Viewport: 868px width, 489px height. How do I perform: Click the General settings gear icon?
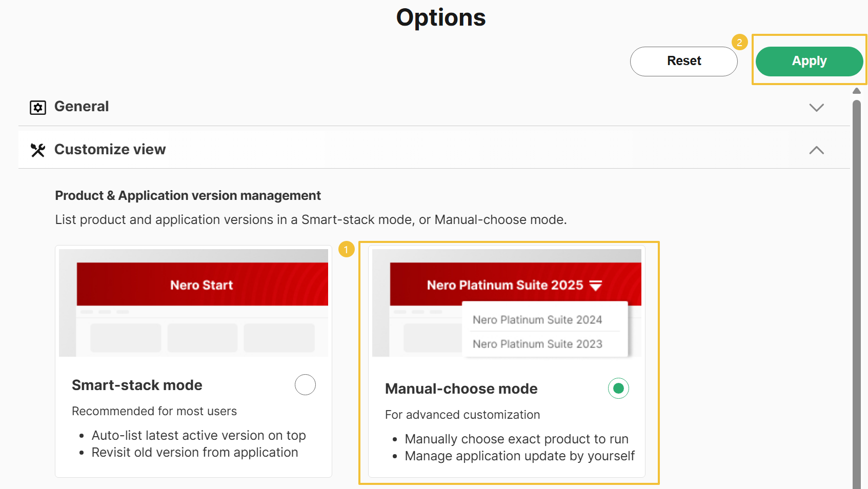pos(38,108)
